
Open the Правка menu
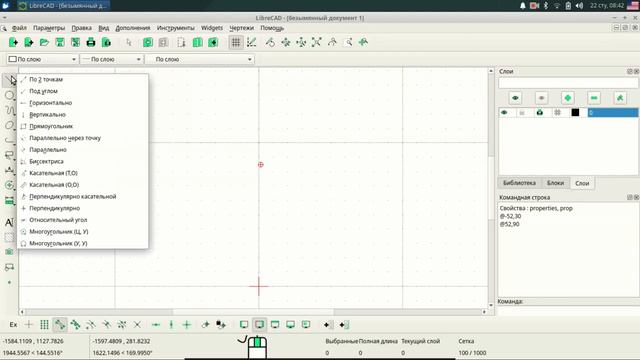pyautogui.click(x=82, y=28)
